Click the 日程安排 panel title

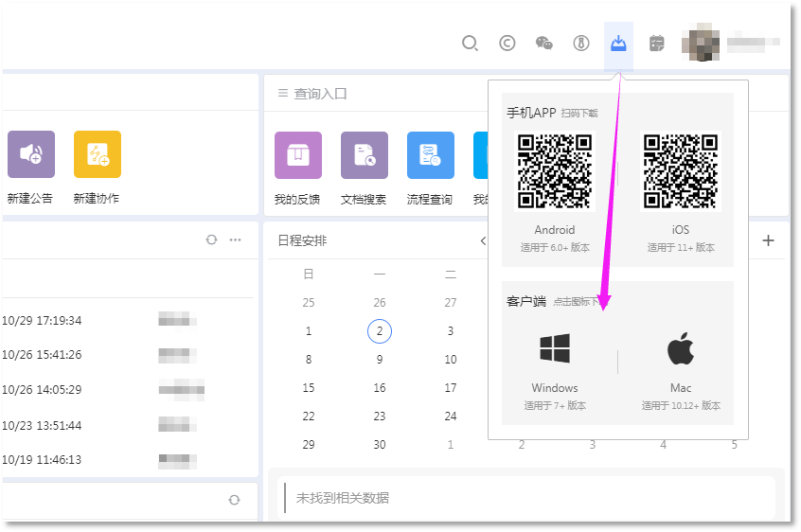(302, 240)
